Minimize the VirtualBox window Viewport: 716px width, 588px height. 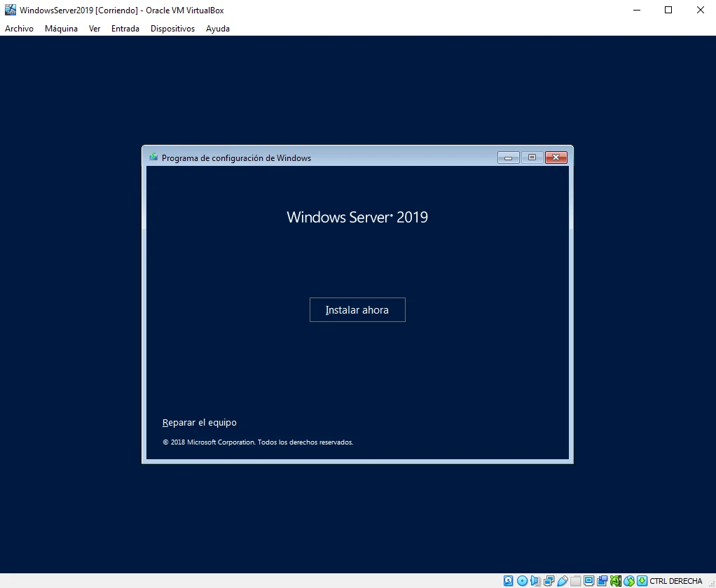tap(637, 10)
